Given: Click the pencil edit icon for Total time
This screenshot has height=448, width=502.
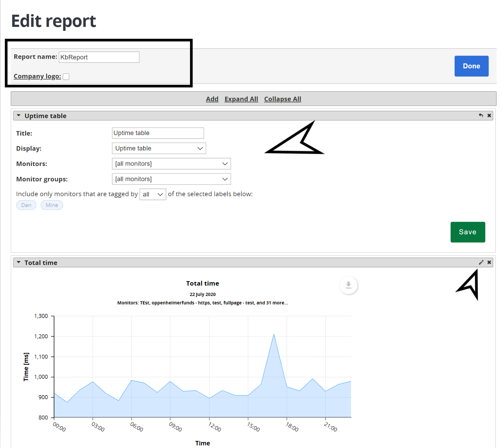Looking at the screenshot, I should click(481, 262).
